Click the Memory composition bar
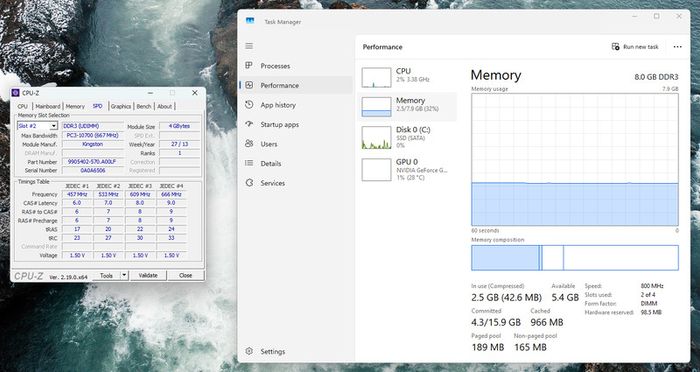The height and width of the screenshot is (372, 700). tap(575, 258)
